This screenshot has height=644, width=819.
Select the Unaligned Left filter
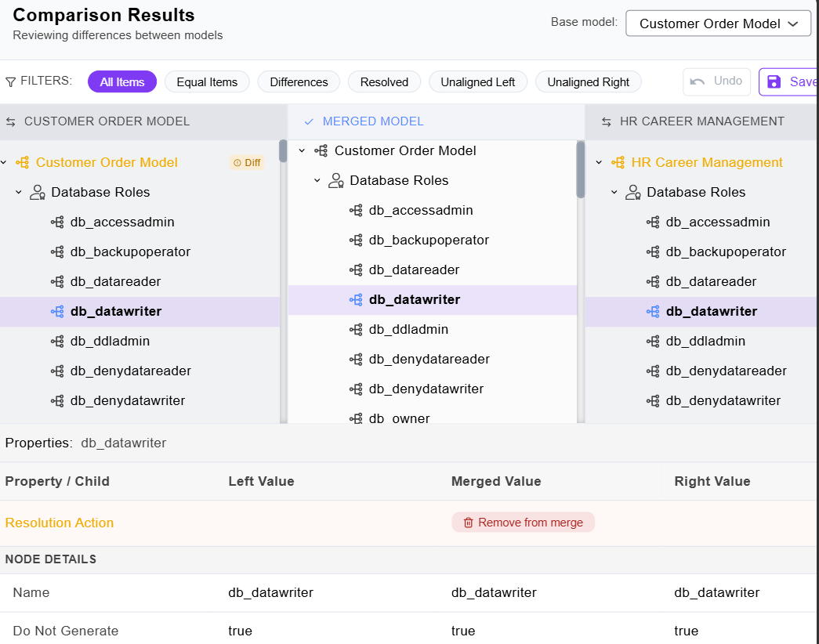coord(478,82)
